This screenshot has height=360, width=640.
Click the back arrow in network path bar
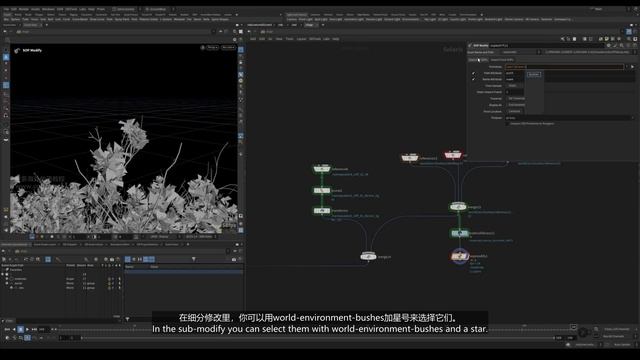click(x=249, y=31)
